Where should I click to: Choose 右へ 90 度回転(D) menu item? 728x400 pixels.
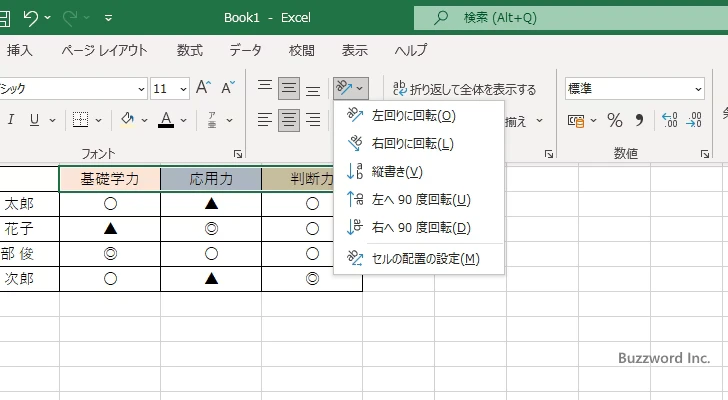[x=419, y=227]
